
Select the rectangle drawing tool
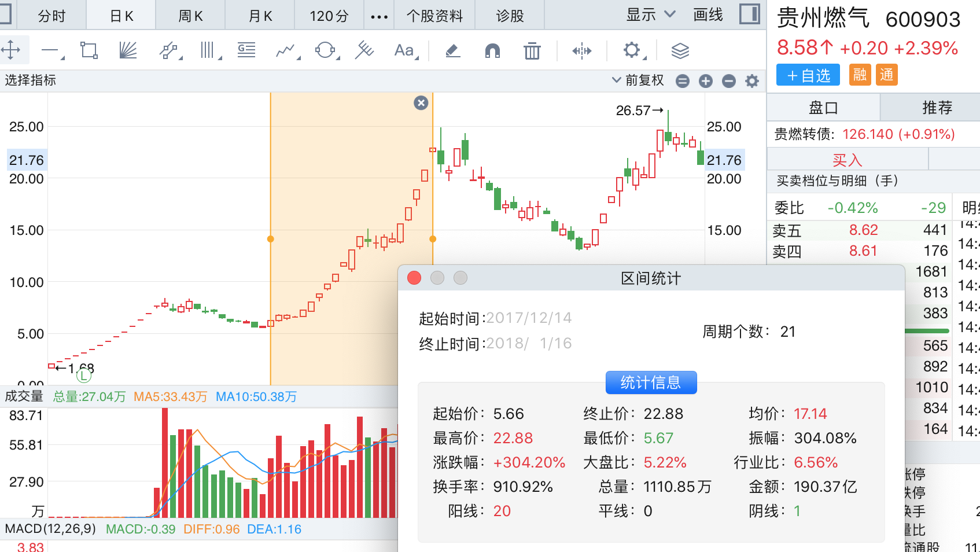tap(89, 51)
